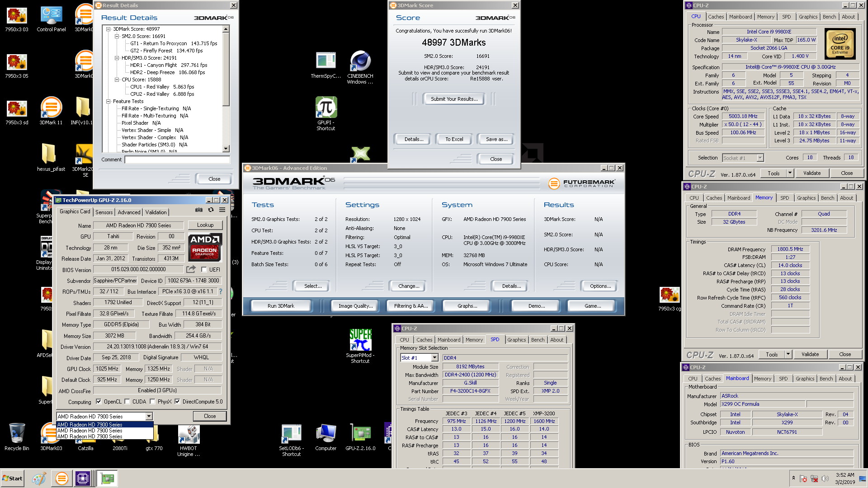The width and height of the screenshot is (868, 488).
Task: Open the SuperPiMod Shortcut desktop icon
Action: 360,347
